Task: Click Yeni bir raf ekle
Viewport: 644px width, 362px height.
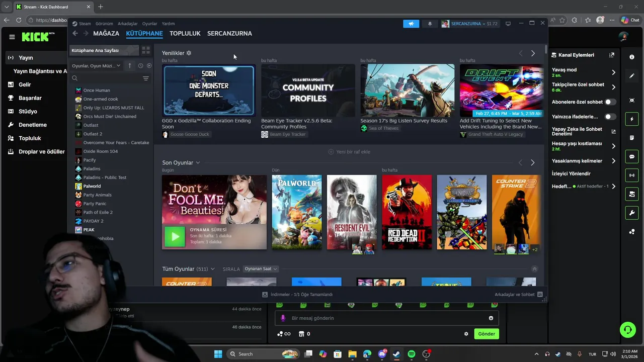Action: pyautogui.click(x=349, y=152)
